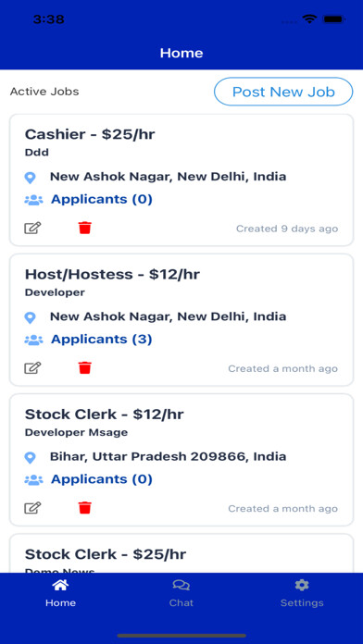Switch to the Chat tab

coord(181,593)
